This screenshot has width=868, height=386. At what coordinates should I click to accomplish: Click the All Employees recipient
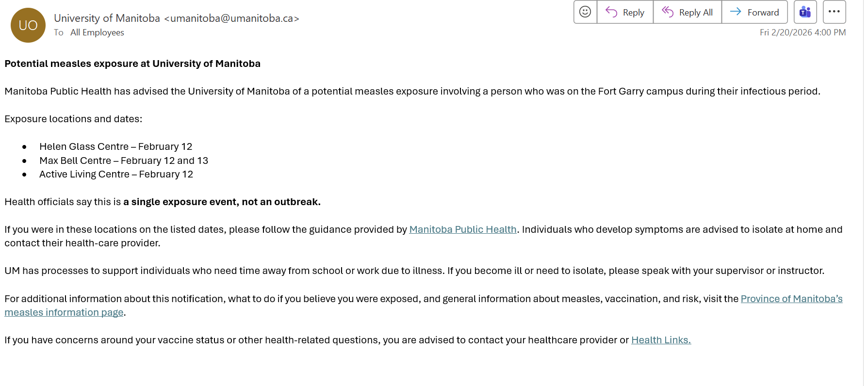point(97,32)
